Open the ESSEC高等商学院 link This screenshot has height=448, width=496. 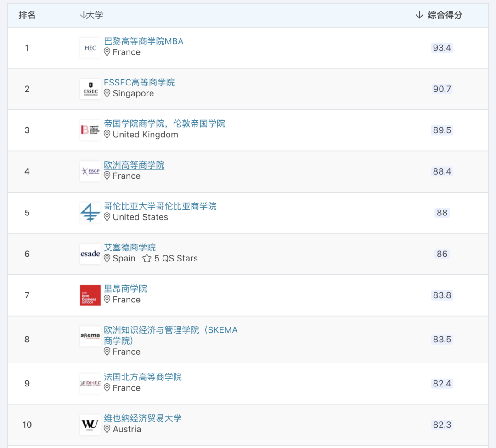tap(139, 83)
